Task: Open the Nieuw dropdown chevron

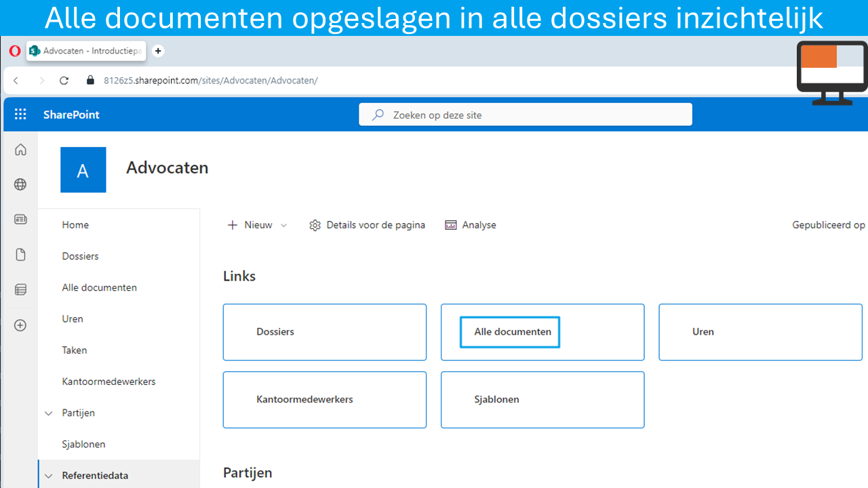Action: click(x=283, y=225)
